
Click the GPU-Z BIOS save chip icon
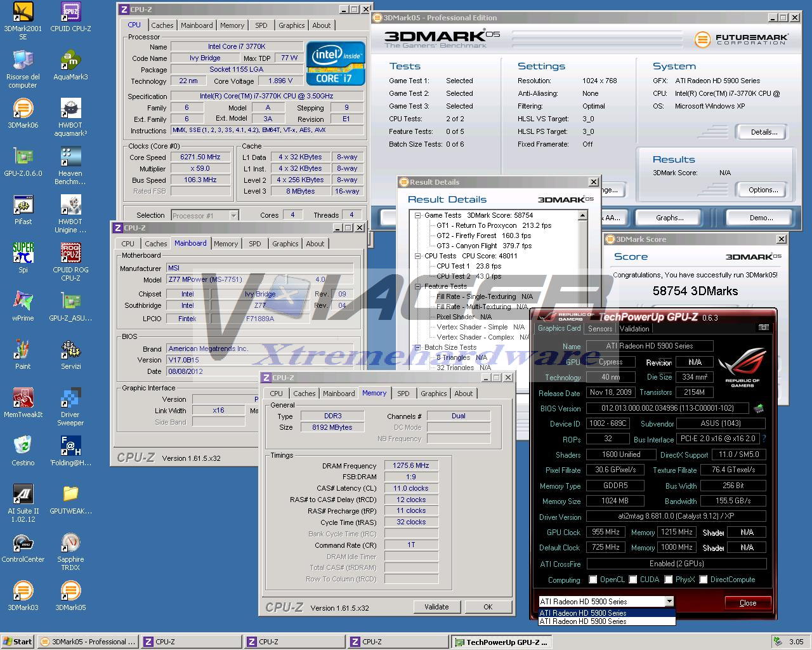click(x=758, y=408)
